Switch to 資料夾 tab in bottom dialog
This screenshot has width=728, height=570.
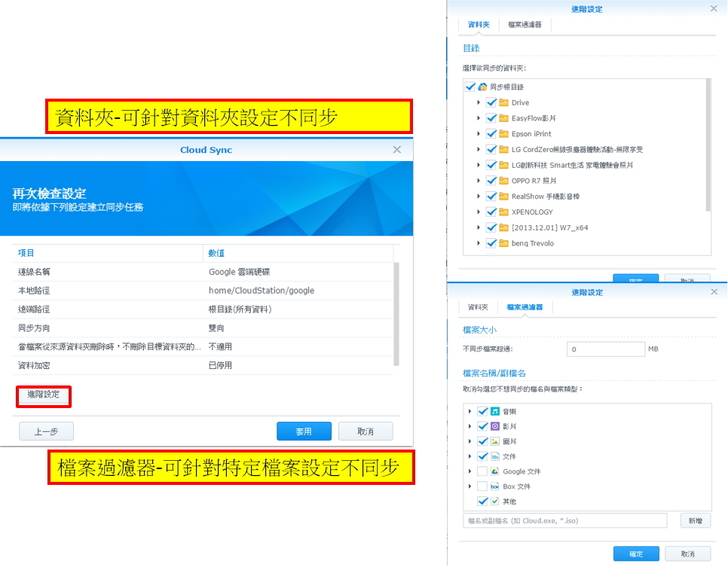pyautogui.click(x=478, y=307)
